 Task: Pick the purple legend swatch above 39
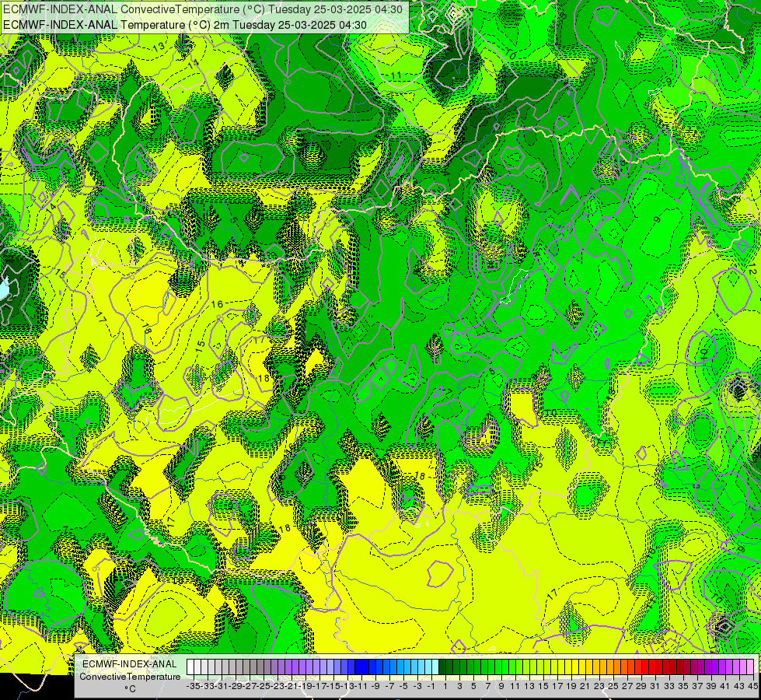pyautogui.click(x=708, y=667)
